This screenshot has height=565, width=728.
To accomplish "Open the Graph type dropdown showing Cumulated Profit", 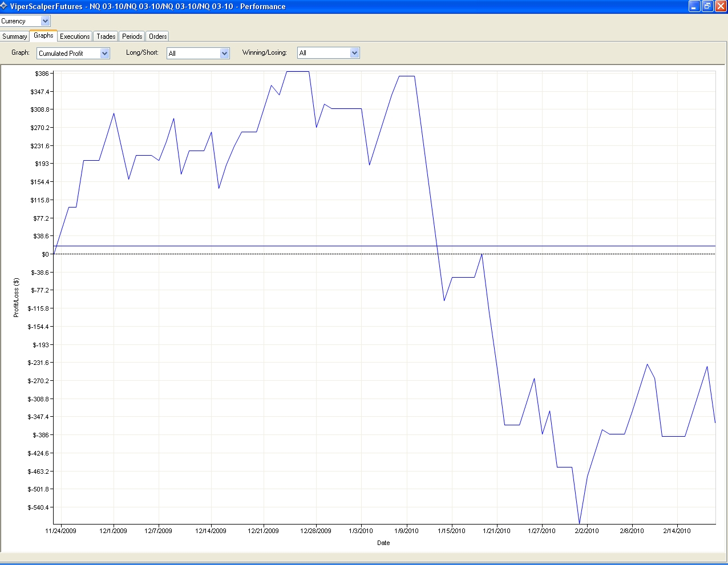I will pos(73,53).
